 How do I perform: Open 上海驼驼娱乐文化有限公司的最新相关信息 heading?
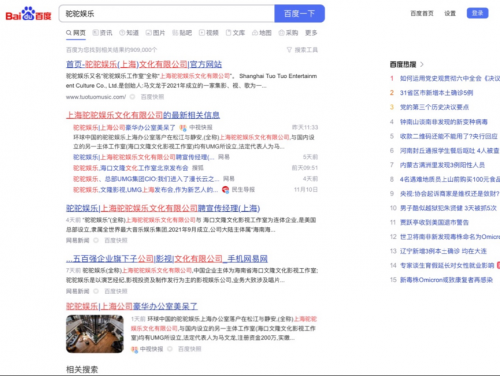(x=143, y=115)
